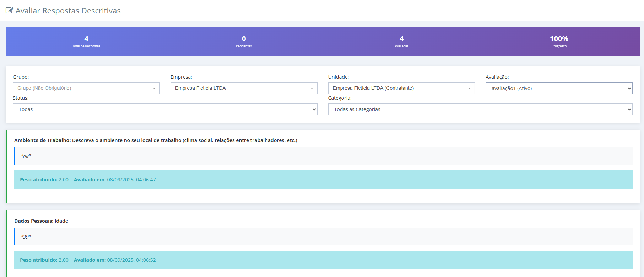Click the Ambiente de Trabalho question heading
This screenshot has width=644, height=277.
point(156,140)
